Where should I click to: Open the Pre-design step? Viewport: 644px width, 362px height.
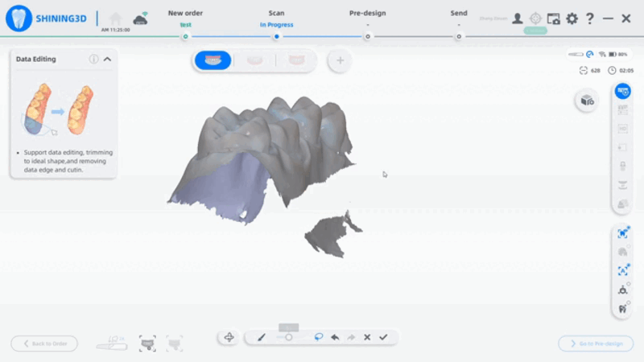pos(368,13)
